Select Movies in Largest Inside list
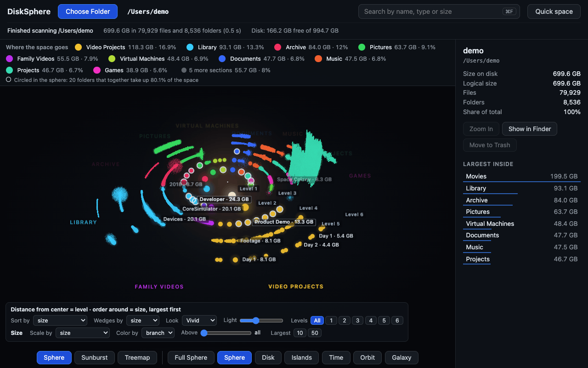 pyautogui.click(x=522, y=177)
